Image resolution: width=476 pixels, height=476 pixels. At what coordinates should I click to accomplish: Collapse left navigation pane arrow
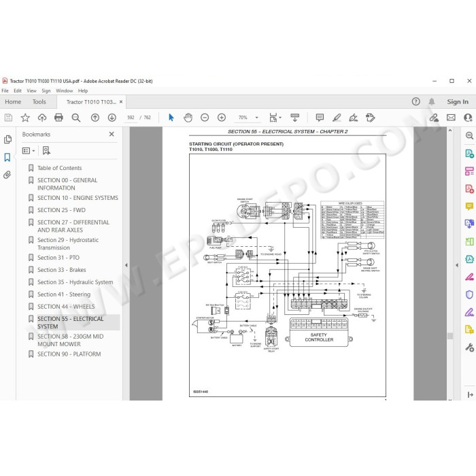(126, 265)
